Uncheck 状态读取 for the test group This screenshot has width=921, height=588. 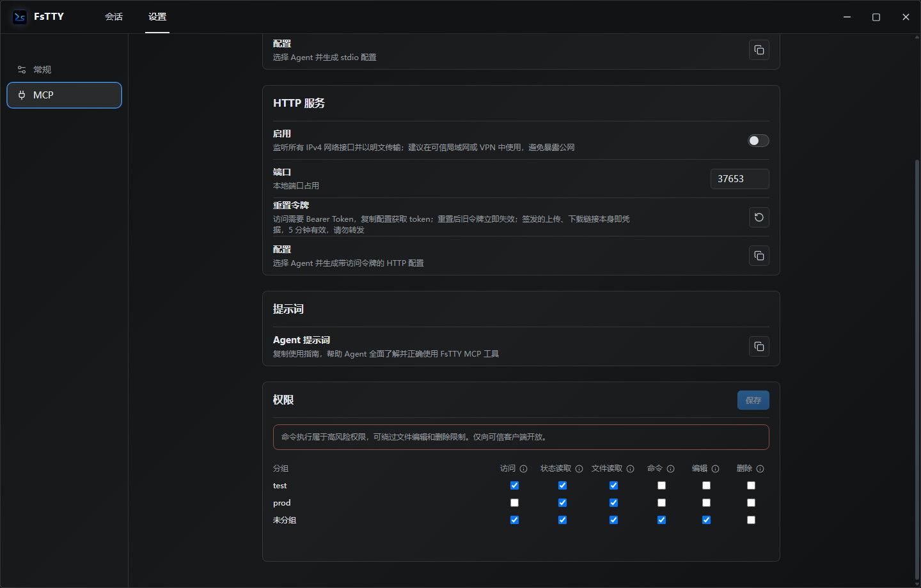coord(563,486)
